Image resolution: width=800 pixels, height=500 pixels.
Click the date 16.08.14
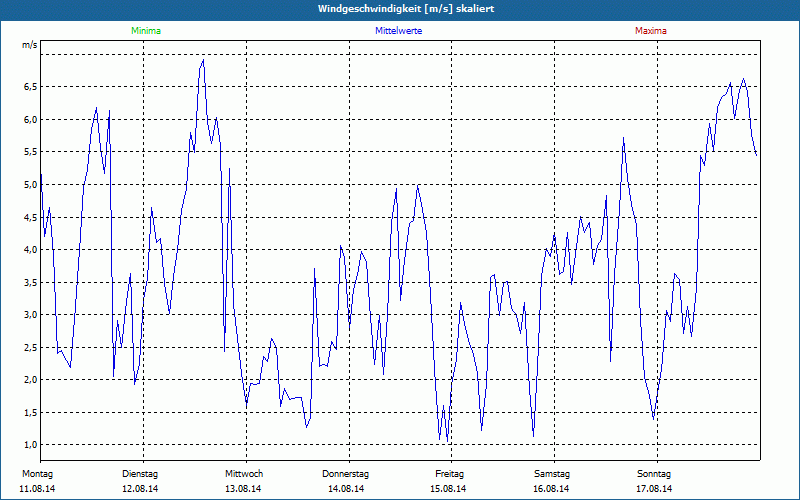click(551, 489)
